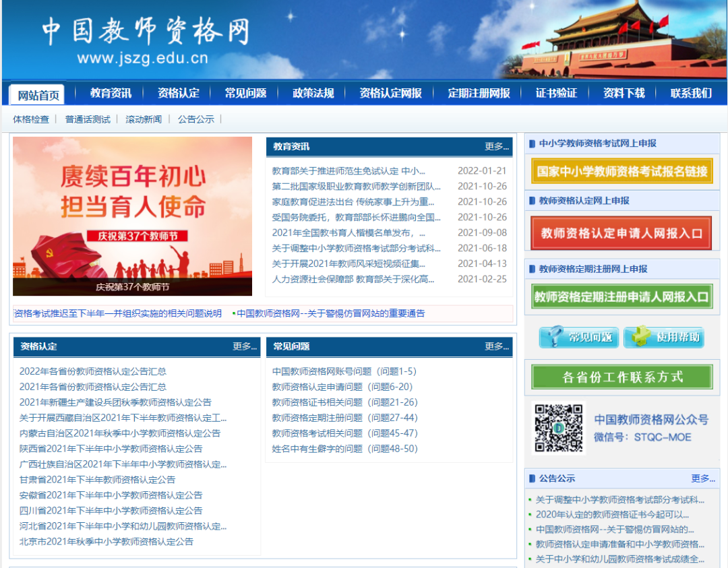Open the 2021-06-18 news about 调整中小学教师资格考试
728x568 pixels.
[x=356, y=248]
